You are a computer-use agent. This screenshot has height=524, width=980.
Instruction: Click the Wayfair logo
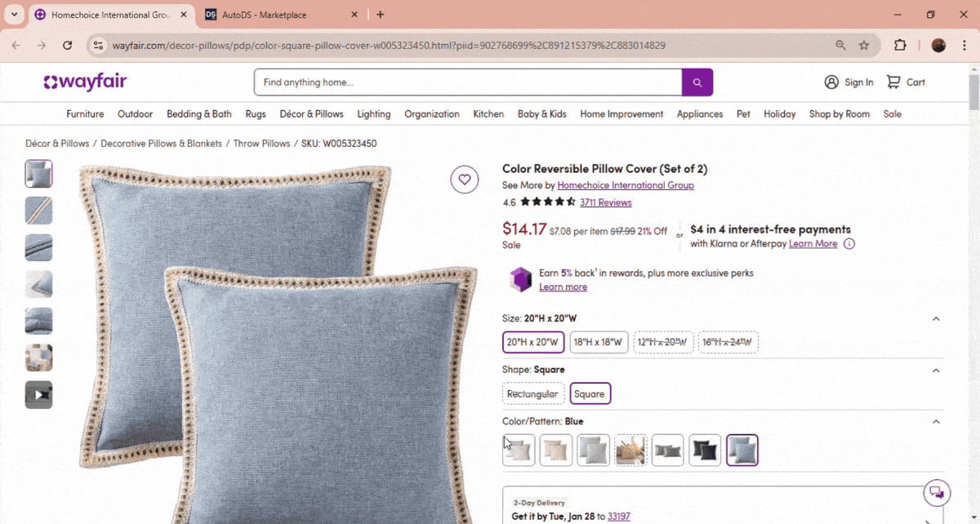pos(85,82)
